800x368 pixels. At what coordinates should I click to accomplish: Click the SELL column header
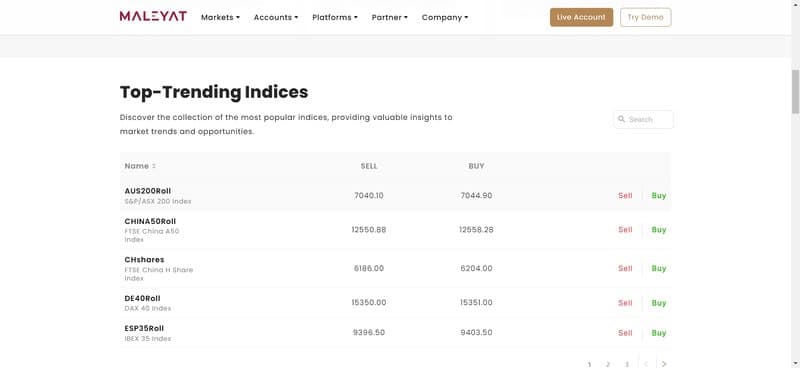coord(369,166)
